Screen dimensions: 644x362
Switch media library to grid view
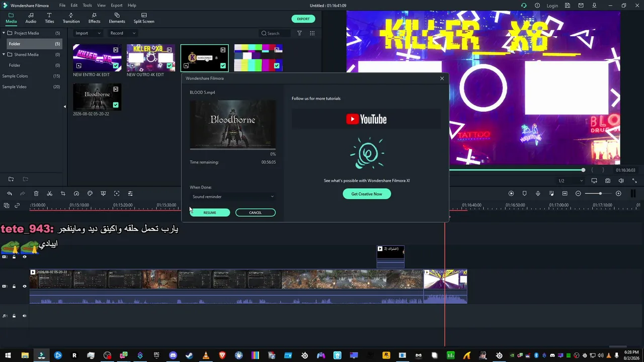pos(312,33)
